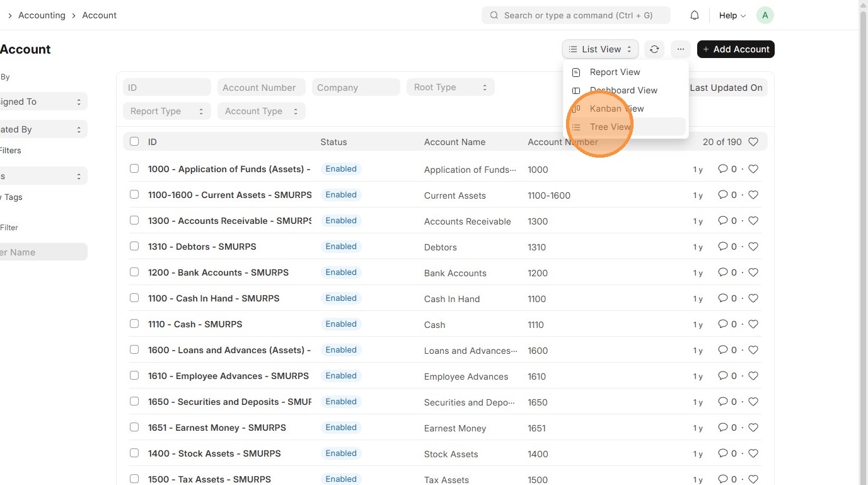Open the notifications bell

tap(695, 15)
